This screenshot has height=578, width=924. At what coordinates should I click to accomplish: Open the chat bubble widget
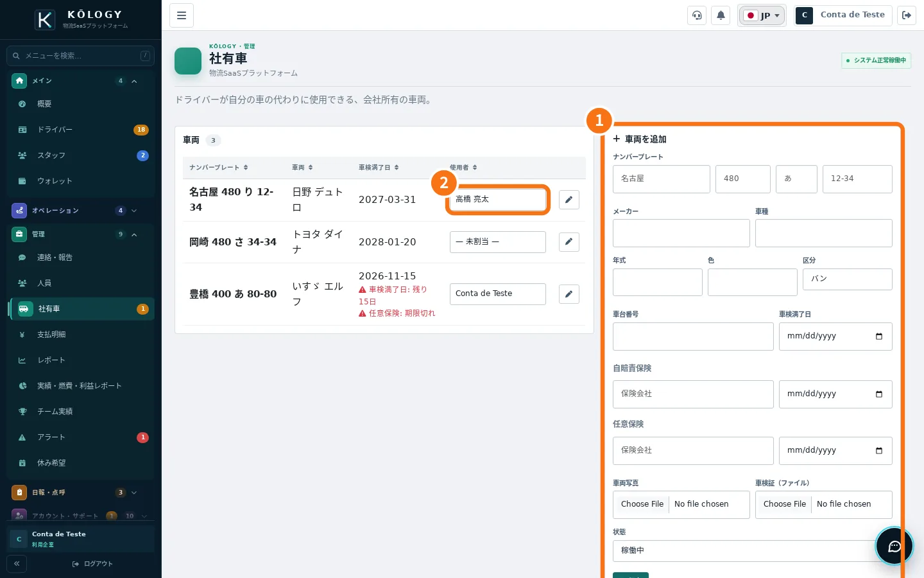click(x=894, y=546)
